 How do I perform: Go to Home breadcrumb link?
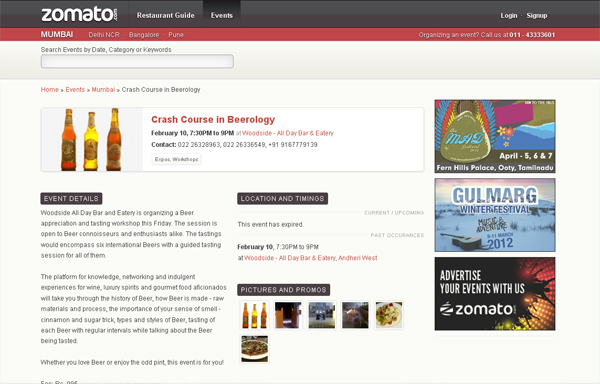[50, 89]
